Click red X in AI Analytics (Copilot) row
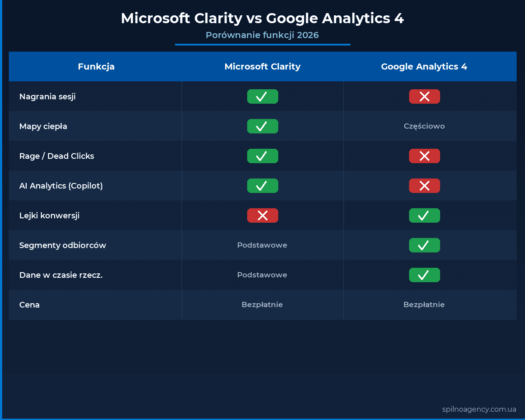The width and height of the screenshot is (525, 420). point(424,186)
